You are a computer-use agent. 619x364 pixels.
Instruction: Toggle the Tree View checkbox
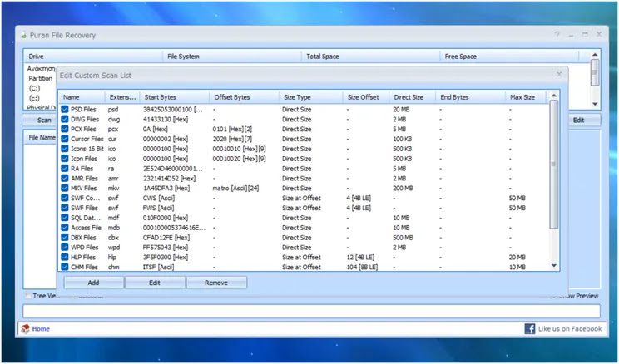pos(28,296)
